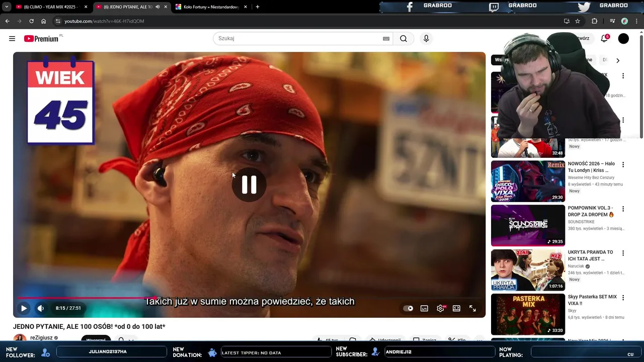Enter fullscreen mode
Screen dimensions: 644x362
pos(472,308)
